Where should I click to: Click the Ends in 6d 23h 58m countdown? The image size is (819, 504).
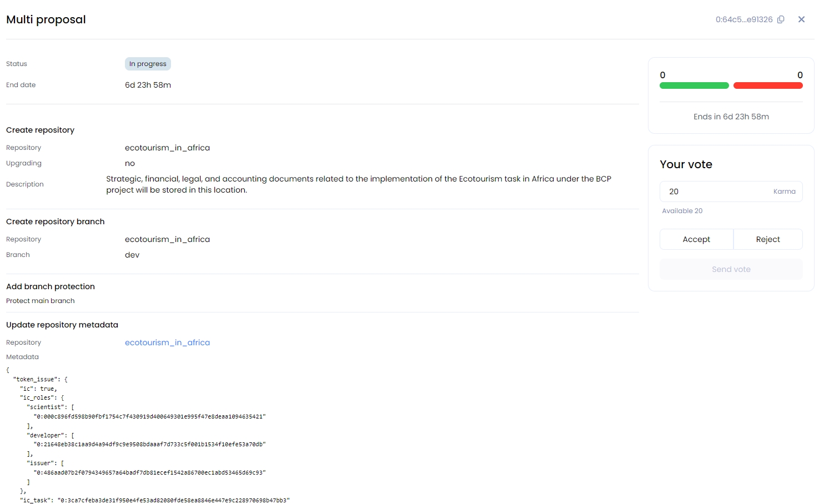pyautogui.click(x=731, y=117)
